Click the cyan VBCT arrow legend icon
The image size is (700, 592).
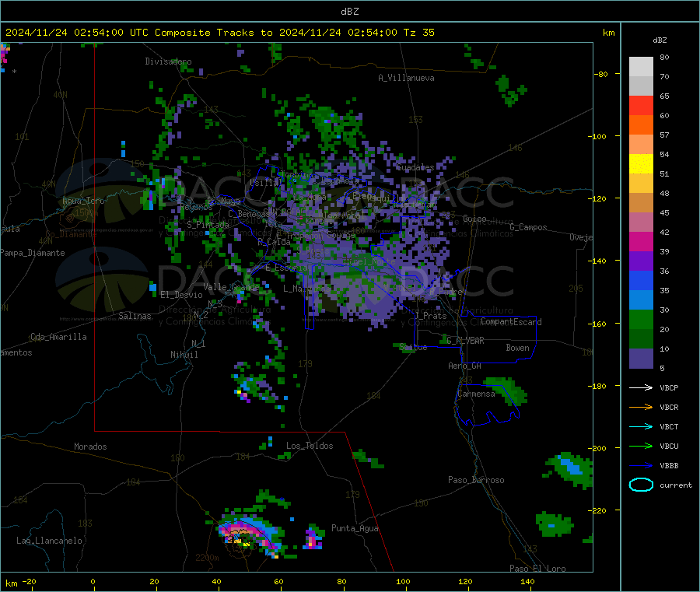pyautogui.click(x=641, y=426)
